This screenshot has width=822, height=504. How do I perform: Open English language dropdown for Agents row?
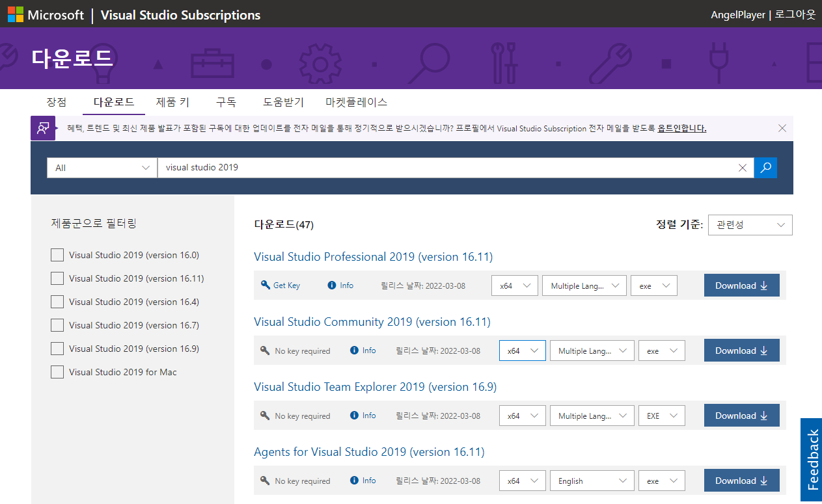point(592,481)
